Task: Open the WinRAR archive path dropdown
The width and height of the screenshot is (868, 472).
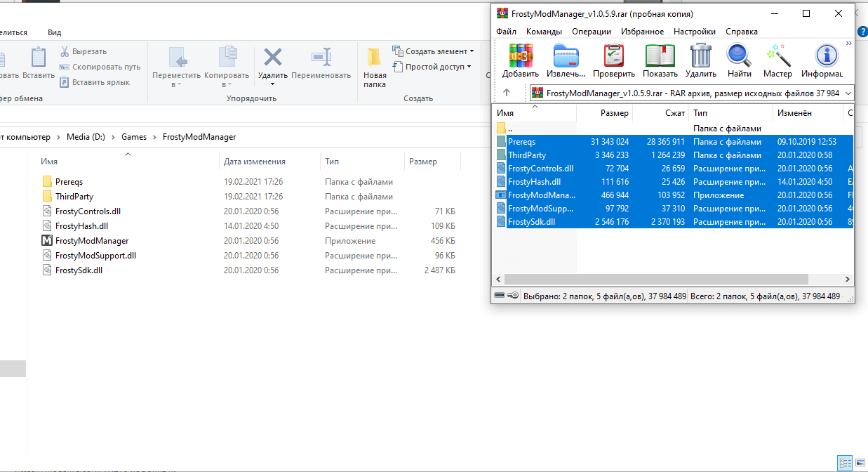Action: 848,93
